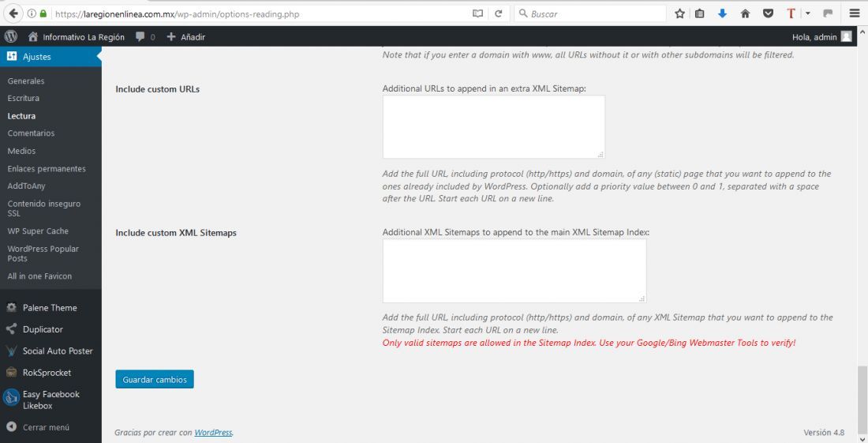Screen dimensions: 868x443
Task: Open Enlaces permanentes settings
Action: [x=47, y=168]
